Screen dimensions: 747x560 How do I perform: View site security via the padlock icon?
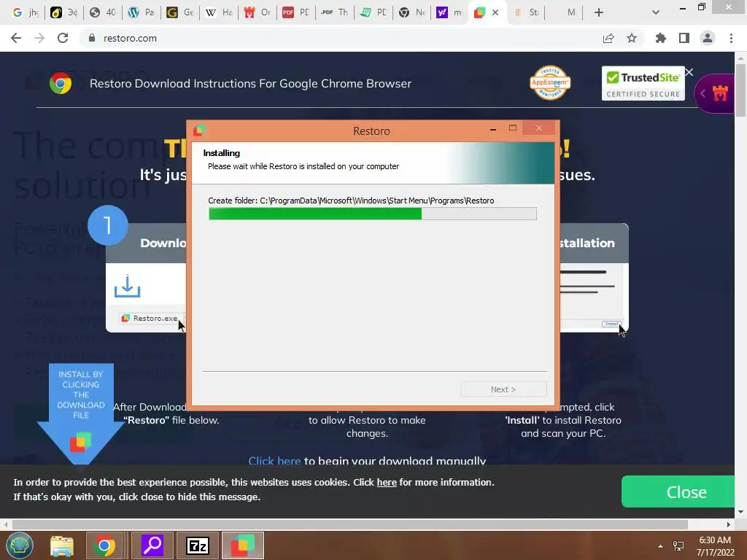pyautogui.click(x=92, y=38)
